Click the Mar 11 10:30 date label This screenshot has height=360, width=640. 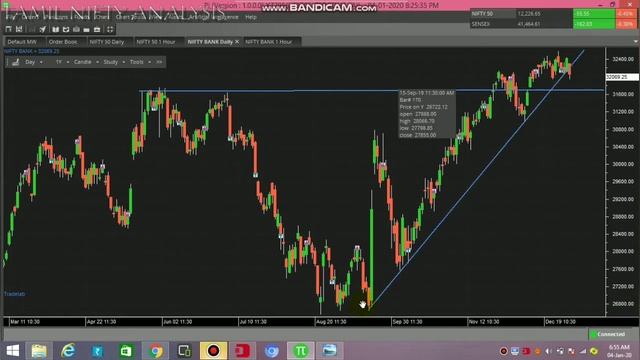[25, 322]
